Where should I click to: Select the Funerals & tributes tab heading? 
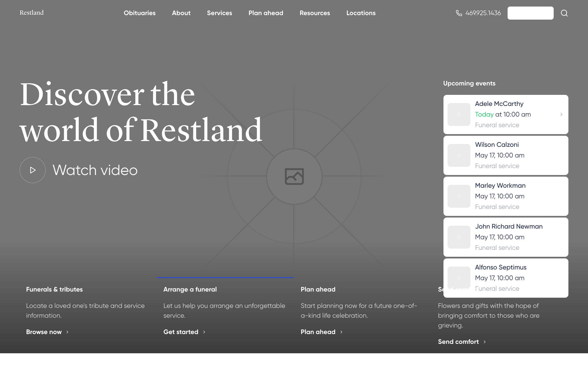(55, 289)
